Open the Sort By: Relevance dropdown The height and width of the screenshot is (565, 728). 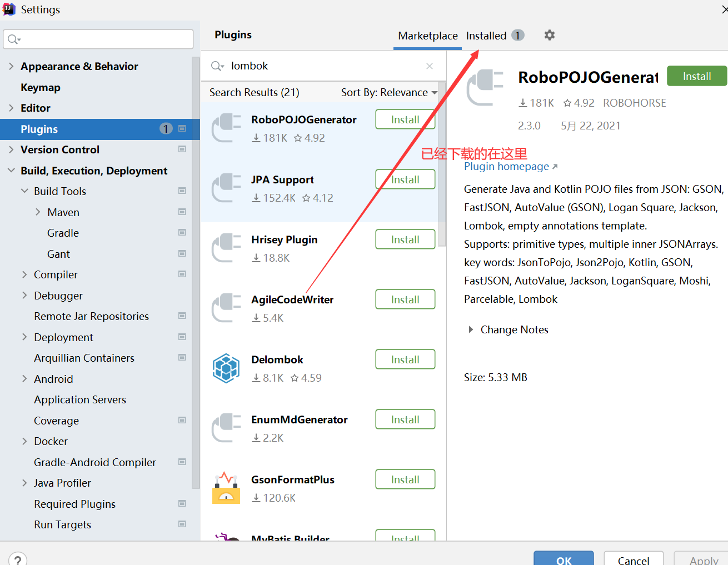click(x=389, y=92)
